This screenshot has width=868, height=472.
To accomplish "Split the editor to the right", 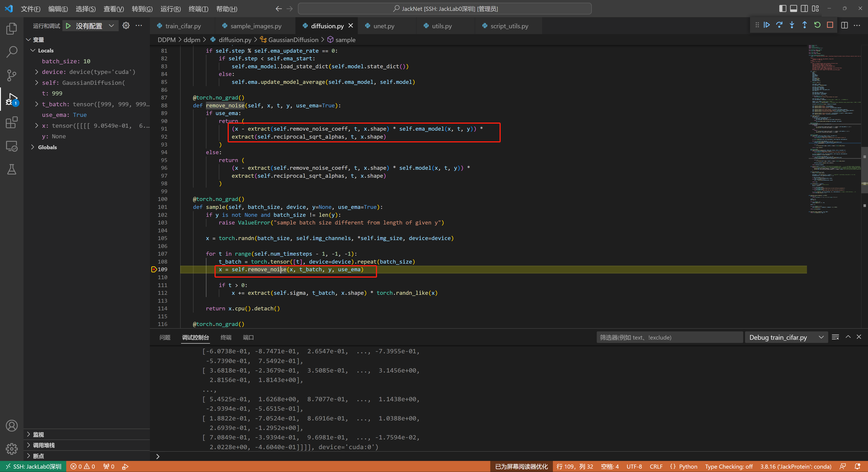I will [x=844, y=25].
